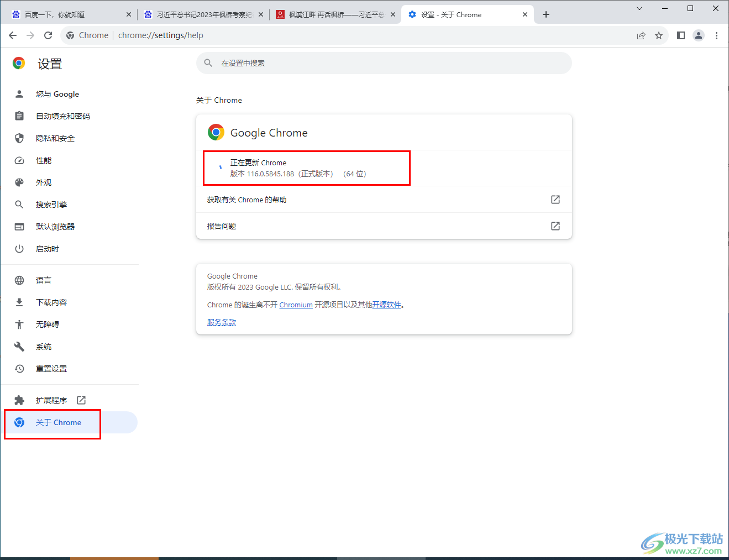Open 外观 settings section
The height and width of the screenshot is (560, 729).
(x=69, y=182)
